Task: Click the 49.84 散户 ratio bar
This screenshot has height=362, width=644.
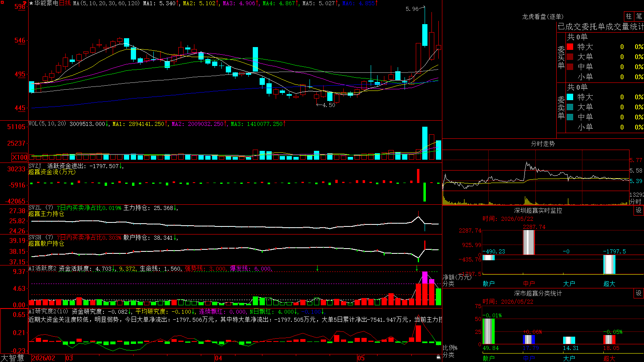Action: (489, 331)
